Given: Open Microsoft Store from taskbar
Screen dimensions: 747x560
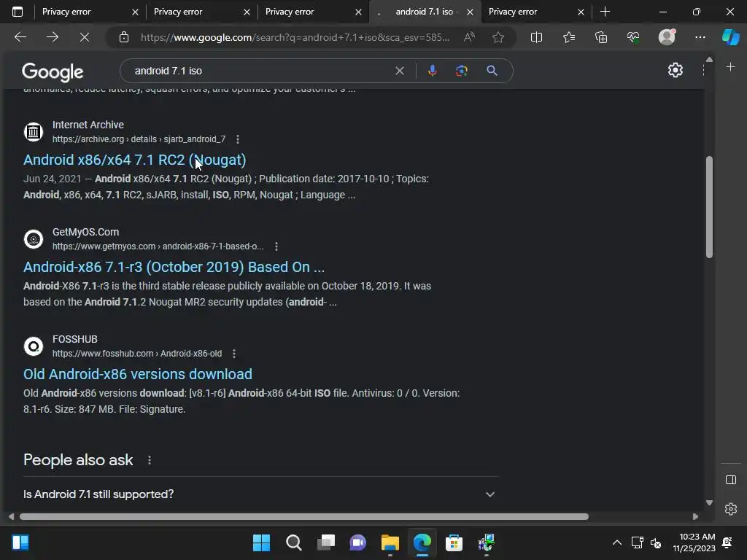Looking at the screenshot, I should click(454, 542).
